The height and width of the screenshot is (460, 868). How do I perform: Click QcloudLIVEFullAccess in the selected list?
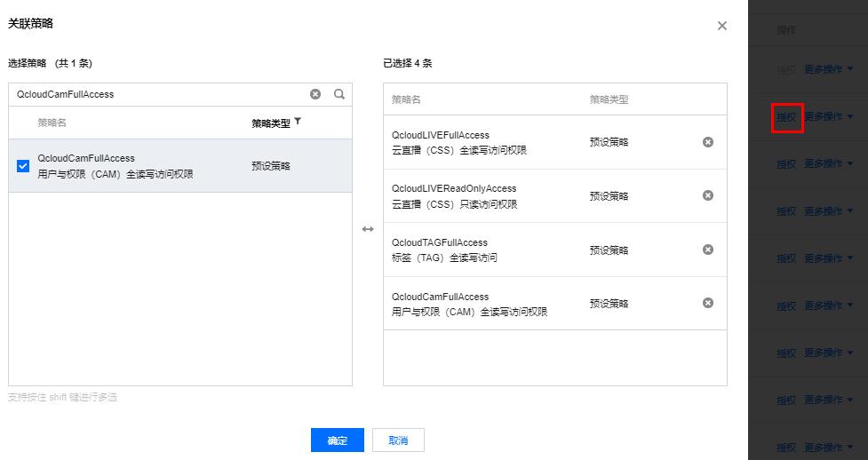(441, 135)
